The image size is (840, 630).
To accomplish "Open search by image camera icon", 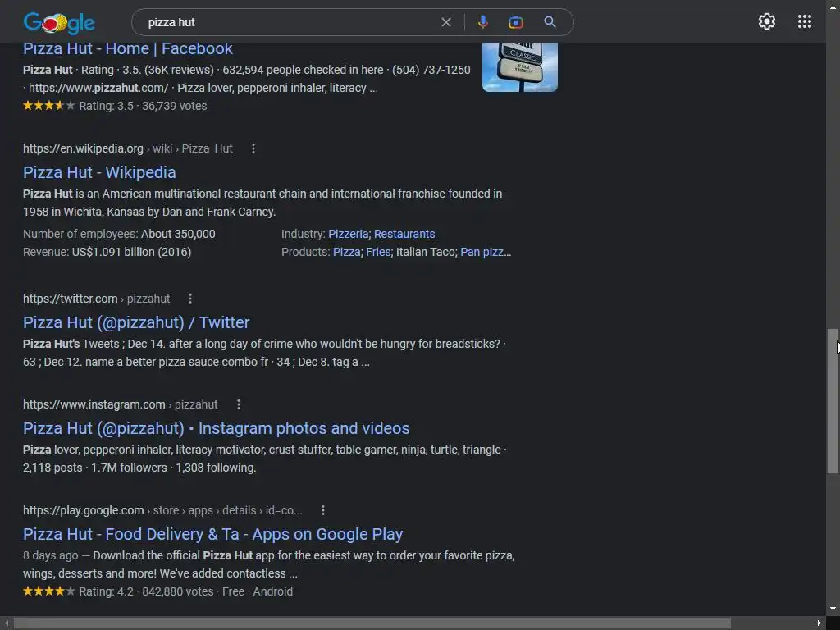I will click(515, 22).
